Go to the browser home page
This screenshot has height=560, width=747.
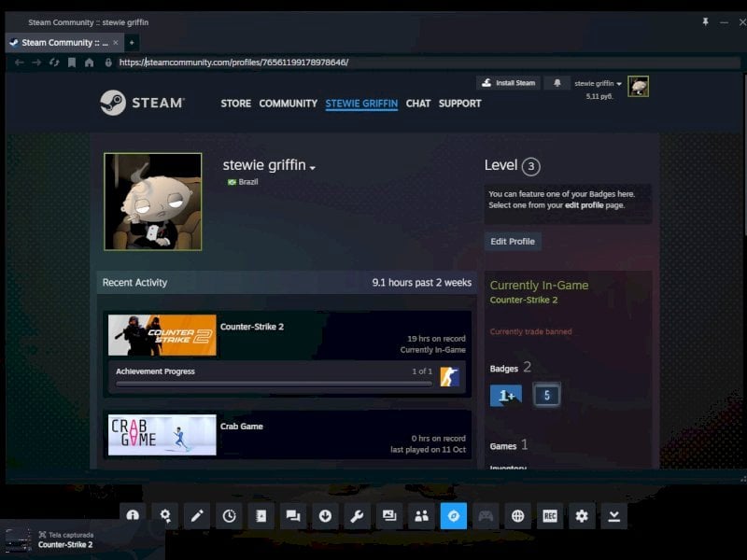tap(89, 63)
